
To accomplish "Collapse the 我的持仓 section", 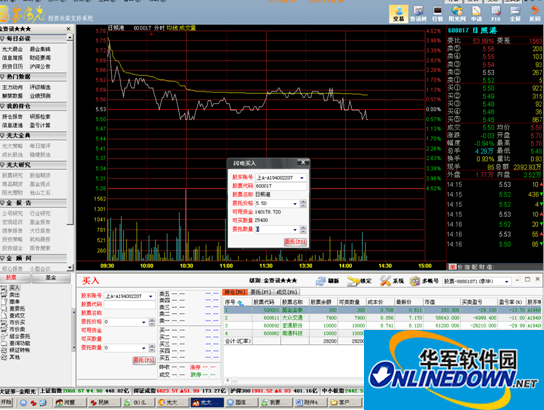I will pyautogui.click(x=3, y=106).
